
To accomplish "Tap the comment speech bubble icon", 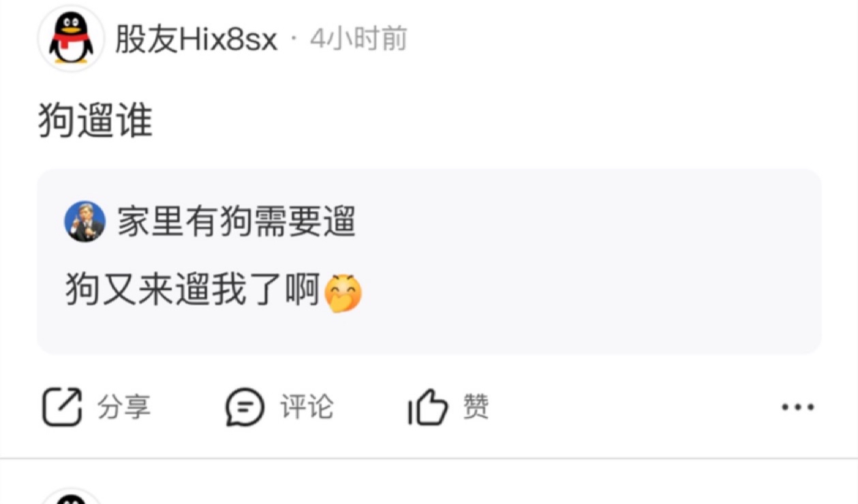I will pyautogui.click(x=245, y=407).
